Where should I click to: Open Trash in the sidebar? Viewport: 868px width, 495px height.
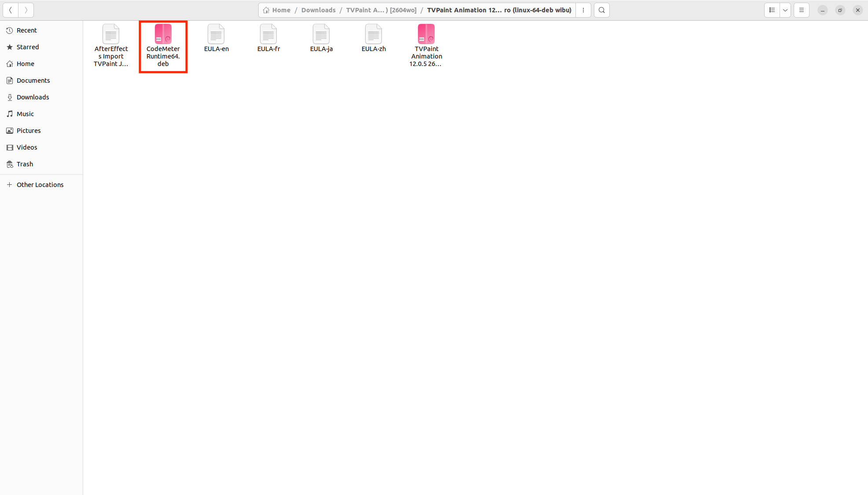[25, 164]
